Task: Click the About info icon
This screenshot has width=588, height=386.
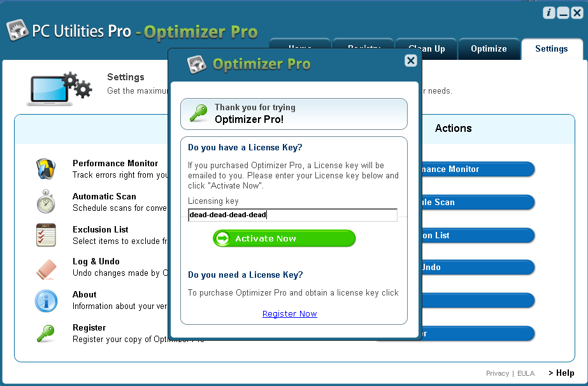Action: 46,301
